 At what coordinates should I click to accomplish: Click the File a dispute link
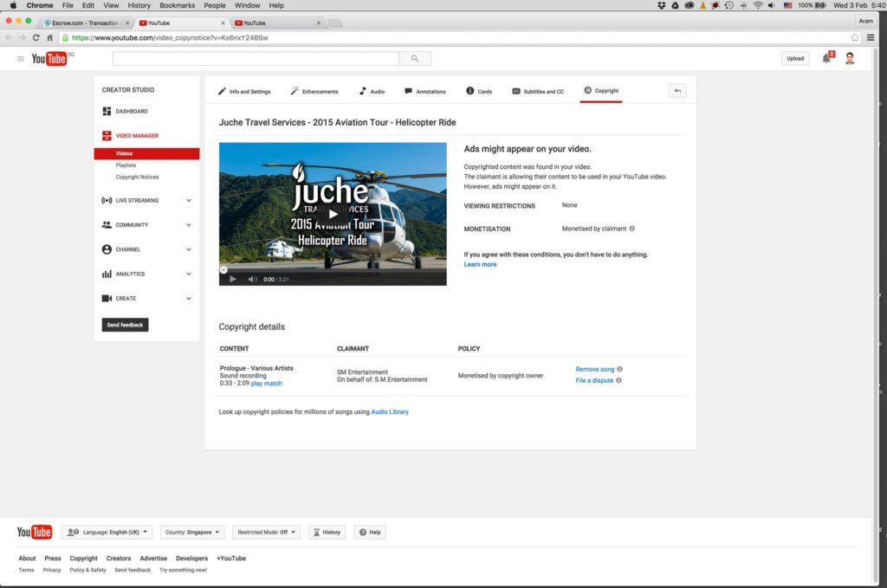pos(594,380)
